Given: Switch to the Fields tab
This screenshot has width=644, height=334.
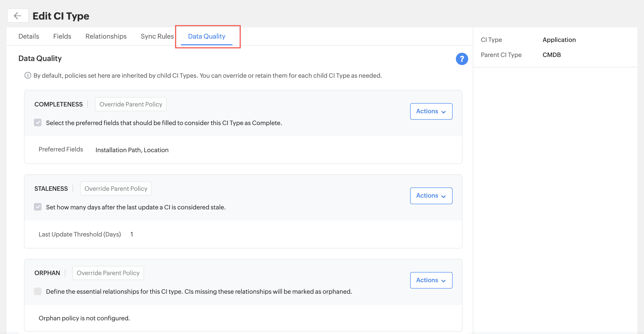Looking at the screenshot, I should click(x=62, y=37).
